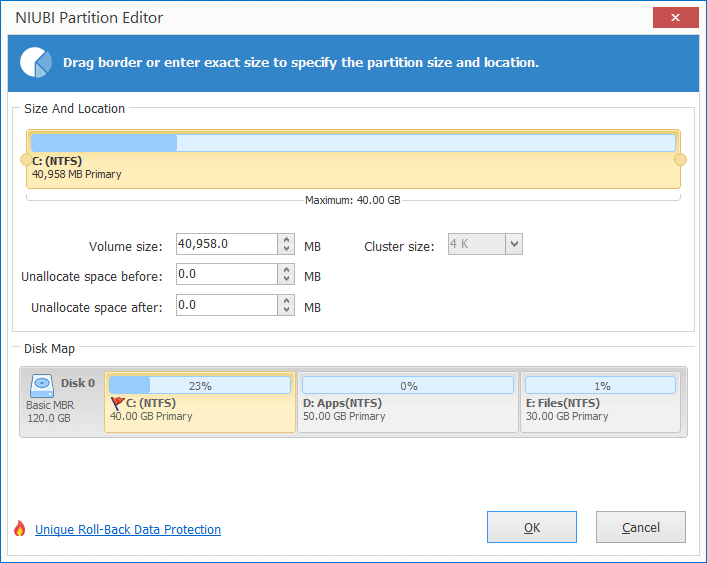Click the "40,958 MB Primary" text
Viewport: 707px width, 563px height.
pos(77,174)
